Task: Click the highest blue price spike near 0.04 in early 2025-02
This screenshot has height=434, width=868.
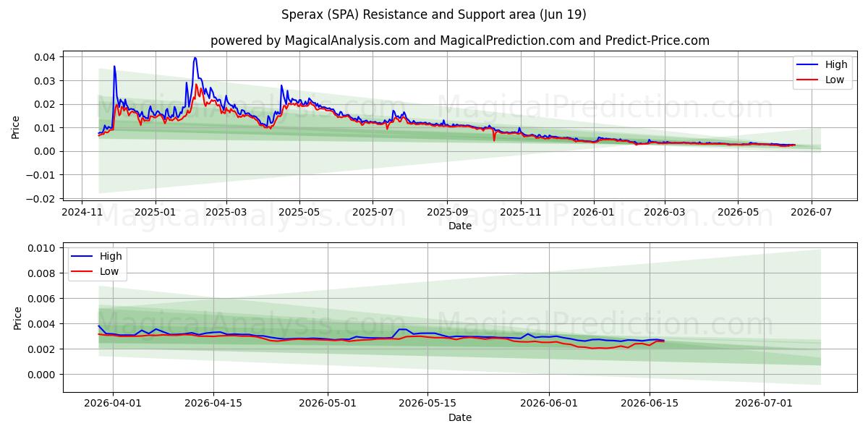Action: (x=195, y=58)
